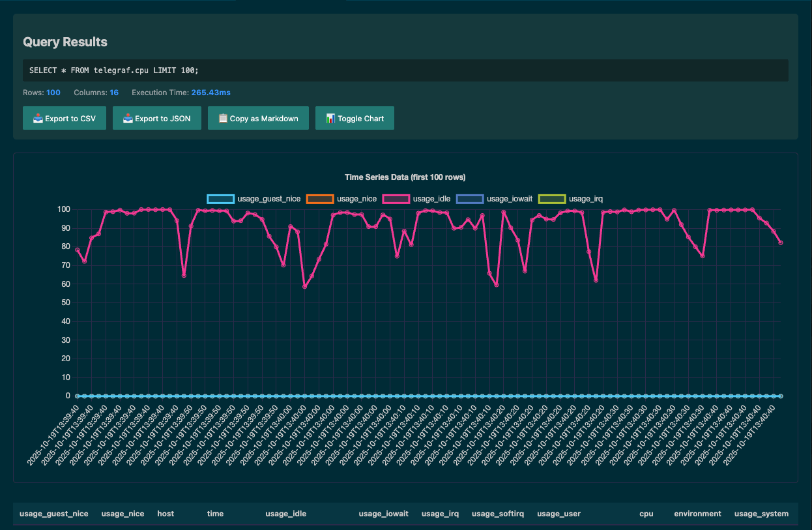Toggle Chart visibility button

click(355, 119)
